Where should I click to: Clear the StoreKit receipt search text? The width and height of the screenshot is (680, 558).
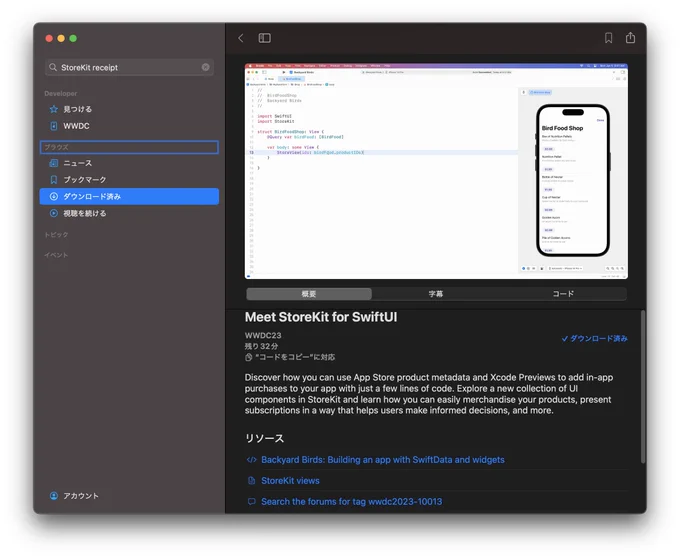click(206, 67)
